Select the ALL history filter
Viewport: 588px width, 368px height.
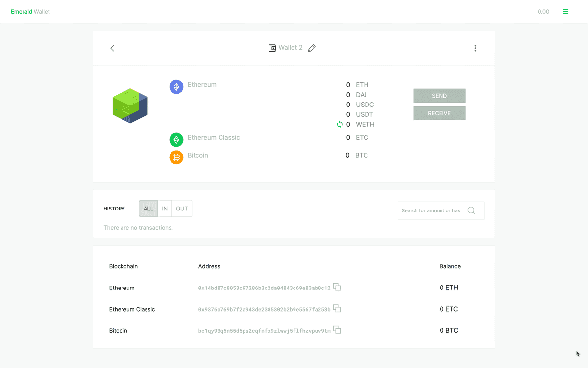pyautogui.click(x=148, y=209)
